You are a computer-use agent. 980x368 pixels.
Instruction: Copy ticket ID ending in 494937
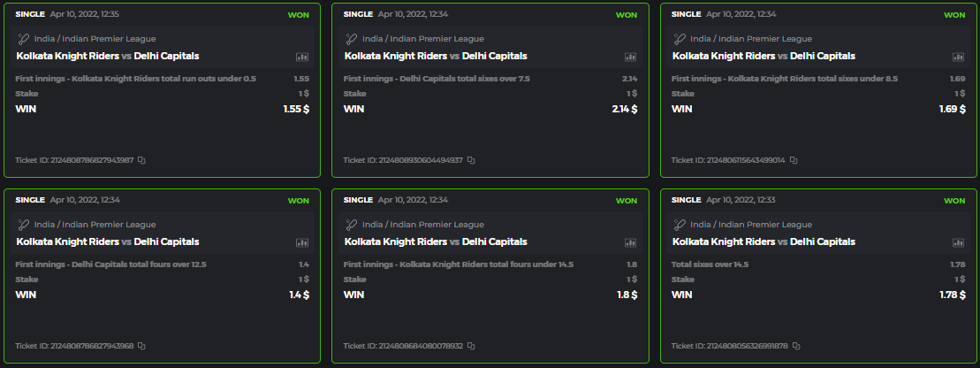(x=471, y=160)
